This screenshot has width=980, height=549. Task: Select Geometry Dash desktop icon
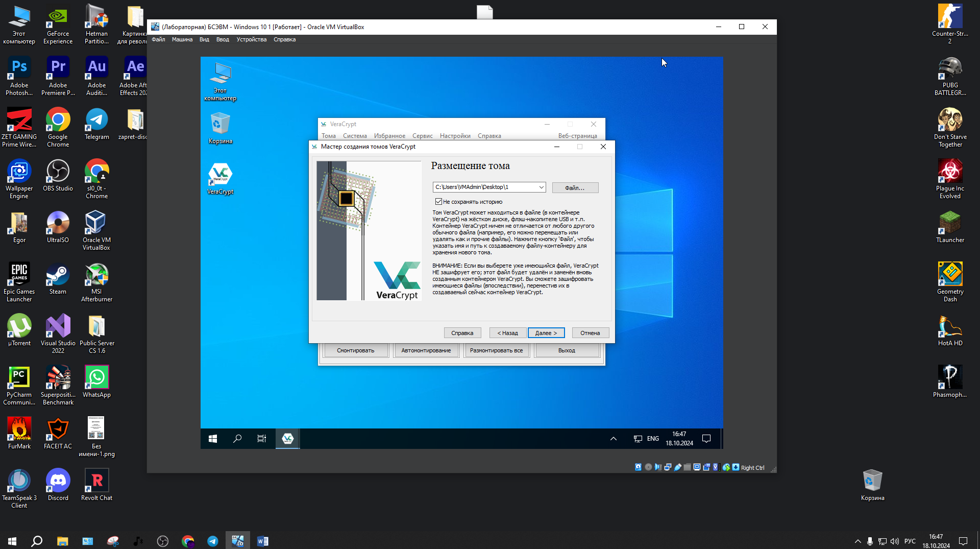[x=950, y=282]
